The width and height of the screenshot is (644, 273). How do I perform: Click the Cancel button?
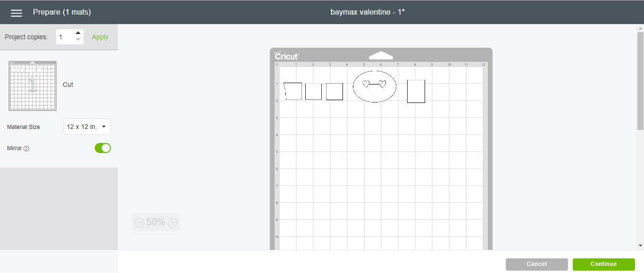pos(537,264)
